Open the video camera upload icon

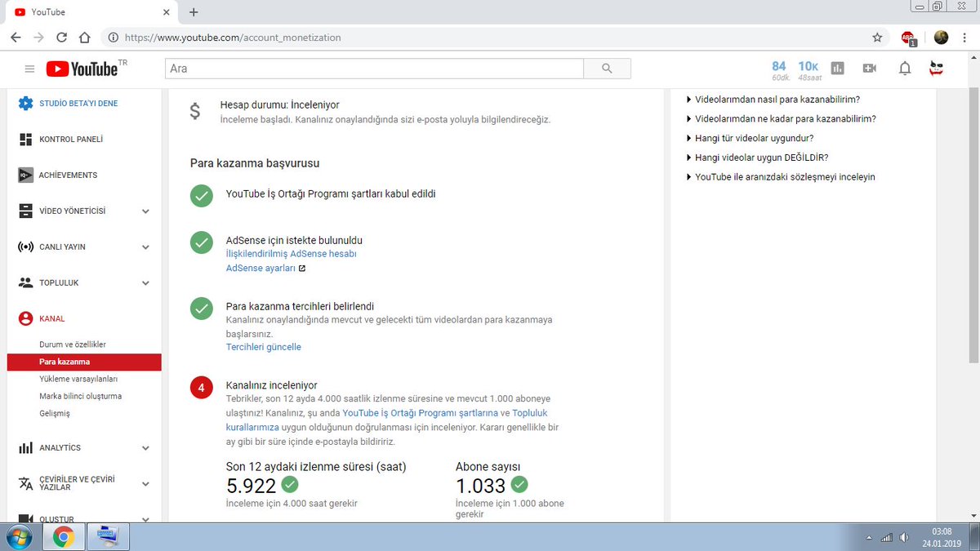point(870,69)
